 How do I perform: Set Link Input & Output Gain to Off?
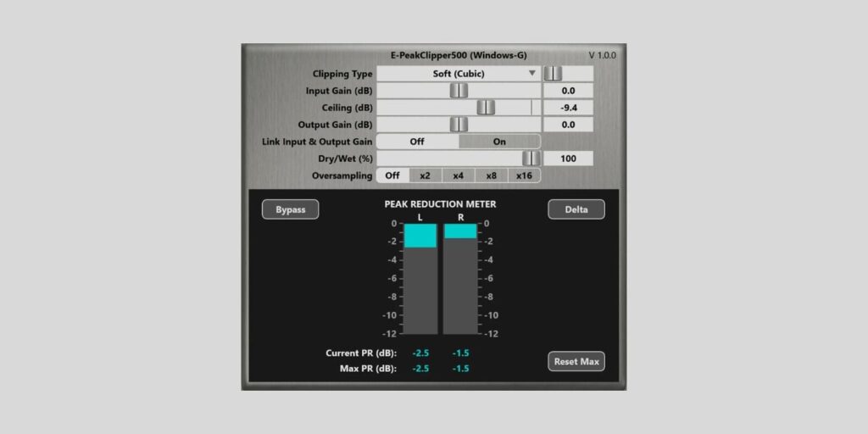click(417, 142)
